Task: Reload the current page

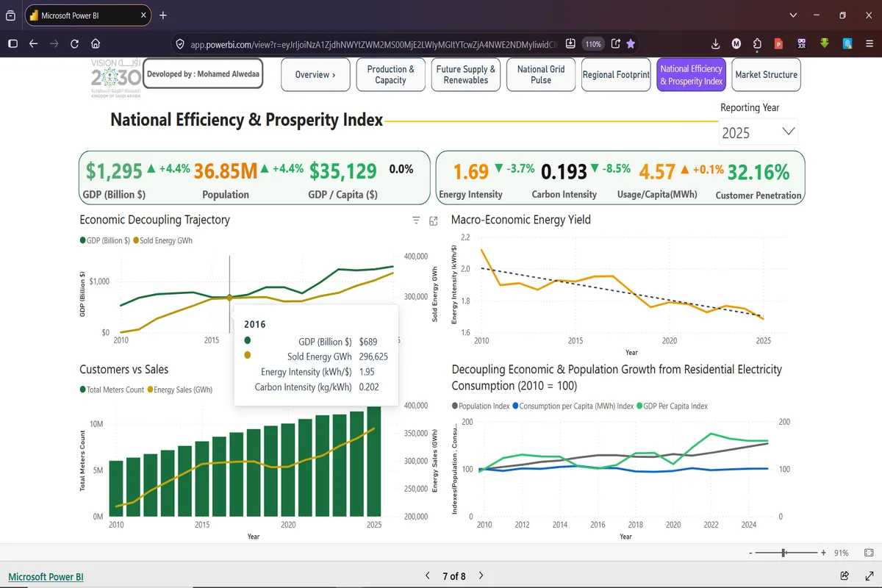Action: click(74, 43)
